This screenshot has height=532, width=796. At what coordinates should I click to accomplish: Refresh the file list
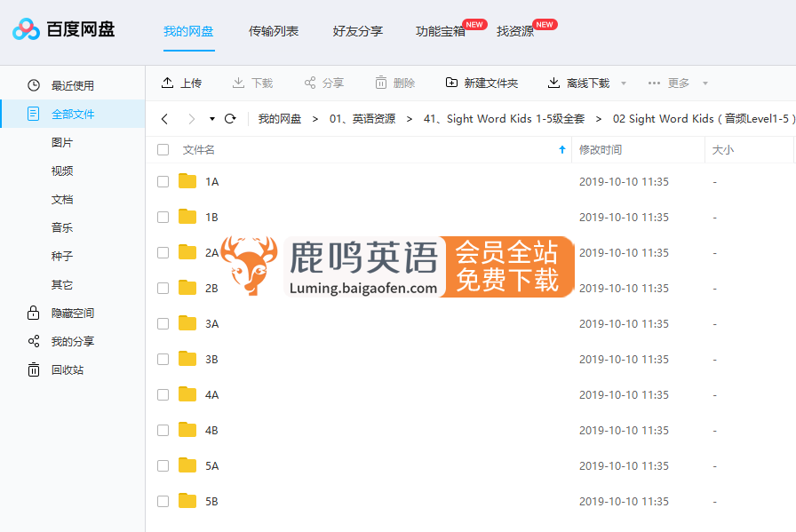click(230, 119)
